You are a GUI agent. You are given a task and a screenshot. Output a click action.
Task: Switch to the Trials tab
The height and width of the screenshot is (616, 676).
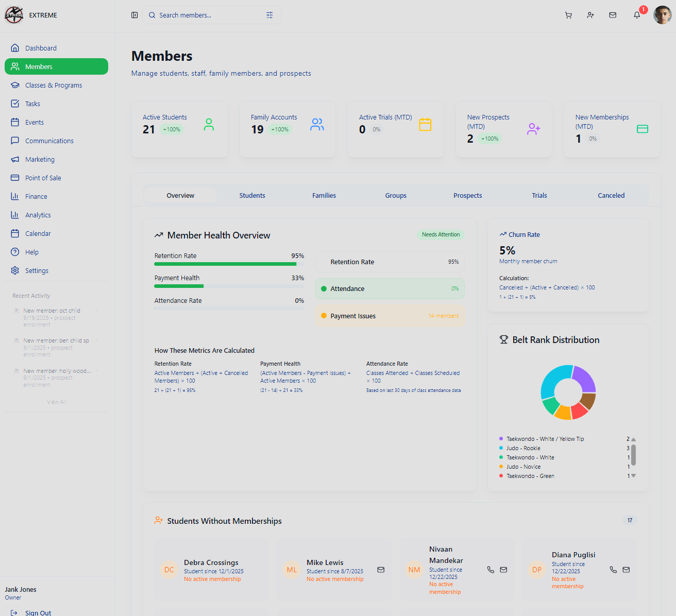539,195
